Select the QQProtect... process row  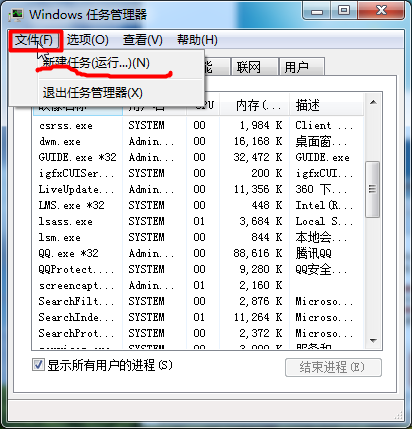tap(197, 269)
